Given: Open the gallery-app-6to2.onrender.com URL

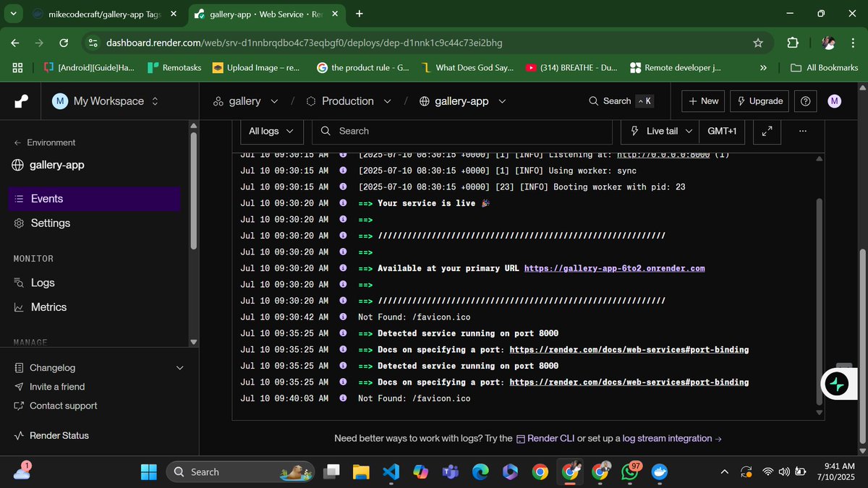Looking at the screenshot, I should (614, 268).
